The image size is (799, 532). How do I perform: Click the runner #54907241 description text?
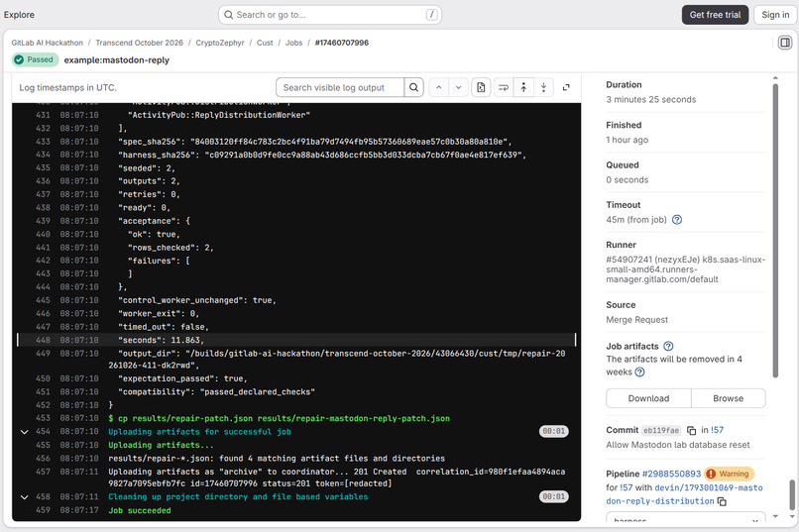click(685, 269)
